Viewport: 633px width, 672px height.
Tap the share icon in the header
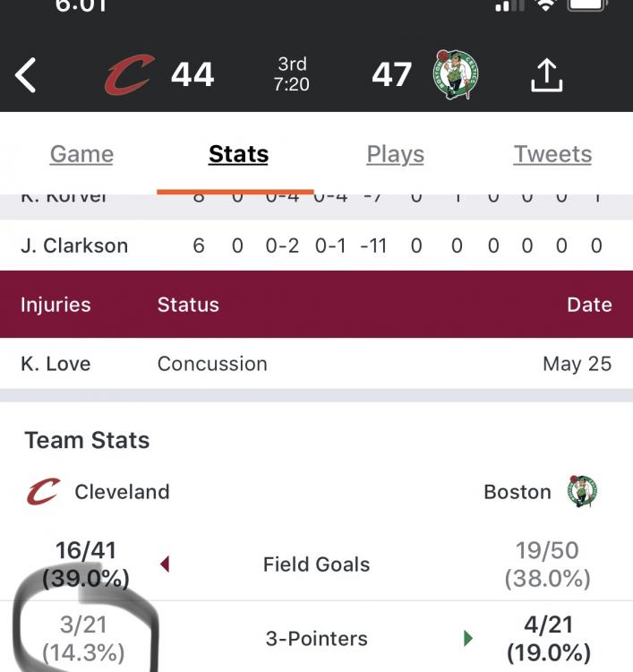tap(546, 75)
